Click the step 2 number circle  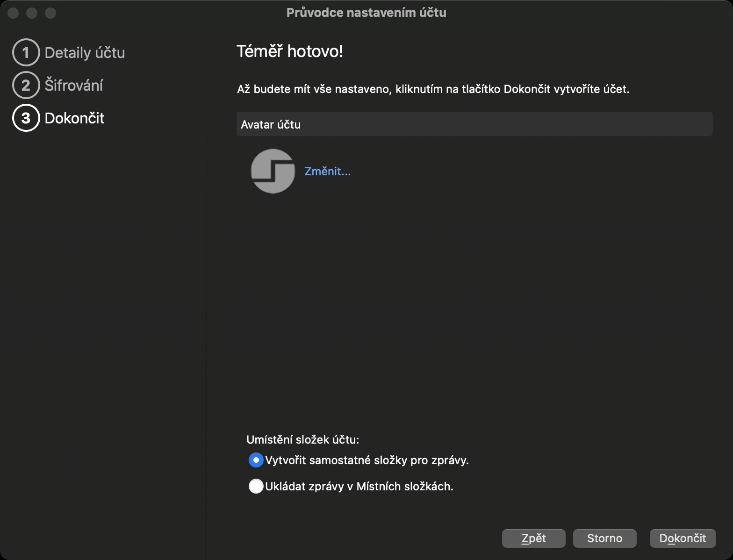[26, 85]
